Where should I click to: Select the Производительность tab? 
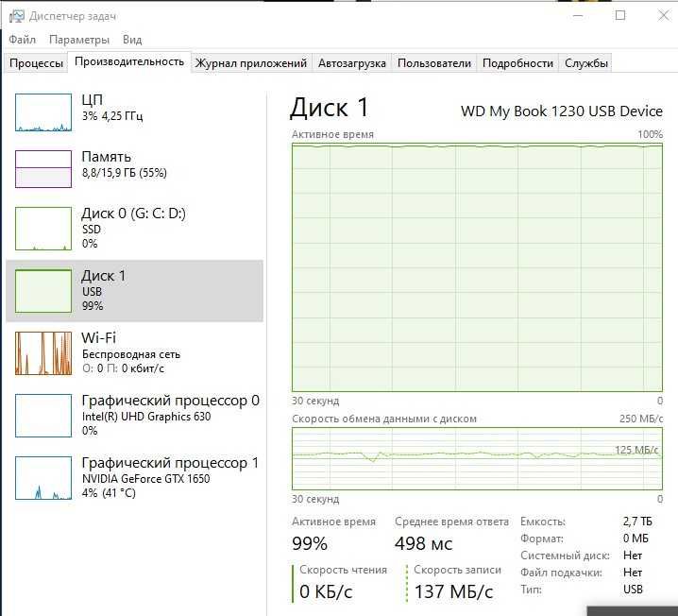[129, 61]
